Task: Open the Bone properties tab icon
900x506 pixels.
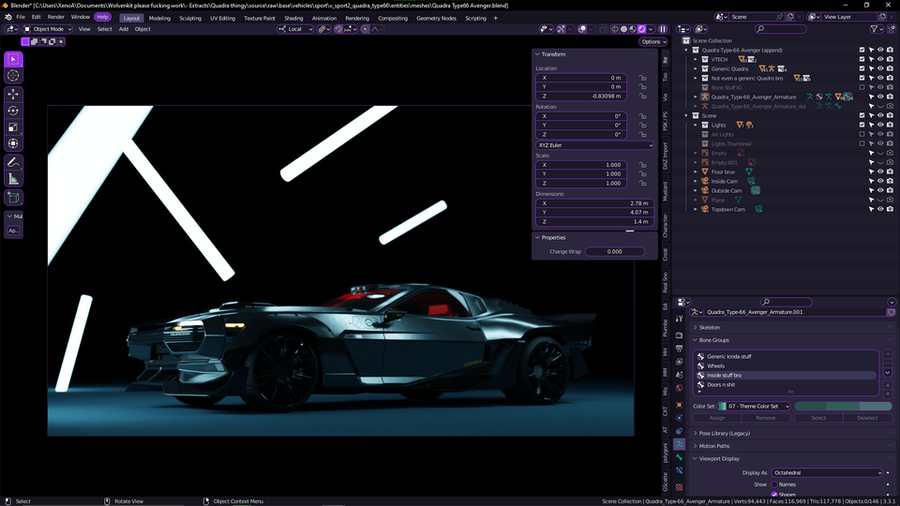Action: click(680, 458)
